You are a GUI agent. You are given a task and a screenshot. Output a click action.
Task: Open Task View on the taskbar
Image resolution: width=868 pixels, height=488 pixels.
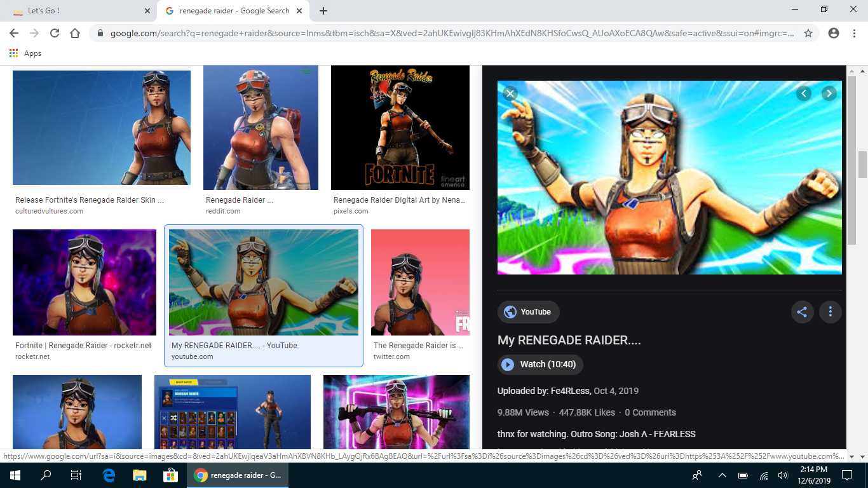pos(76,475)
